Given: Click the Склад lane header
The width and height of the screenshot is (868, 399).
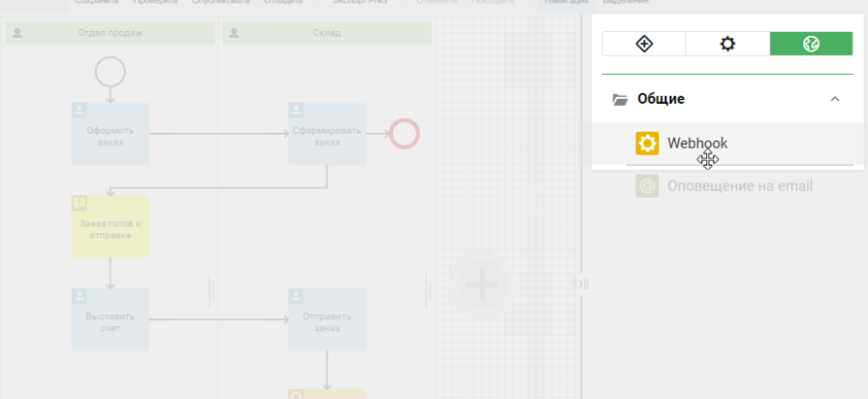Looking at the screenshot, I should click(326, 33).
